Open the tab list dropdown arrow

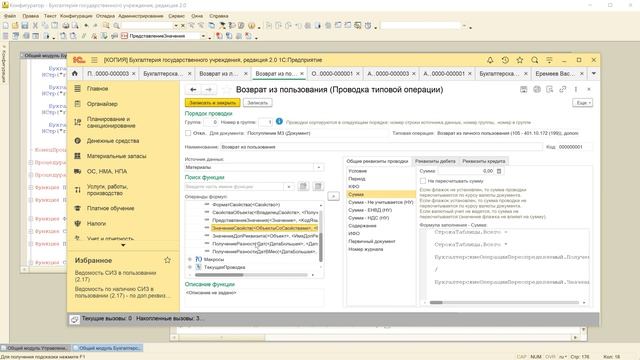[594, 73]
